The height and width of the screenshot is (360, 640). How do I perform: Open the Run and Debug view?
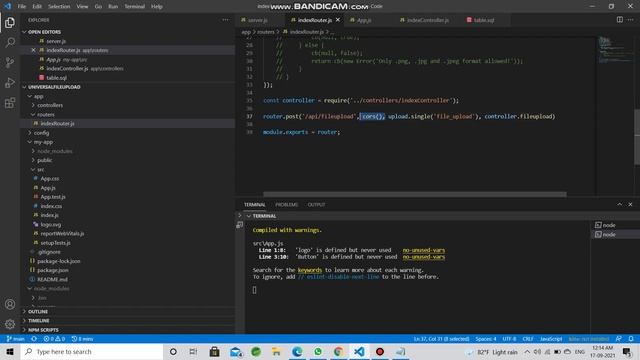click(x=10, y=82)
